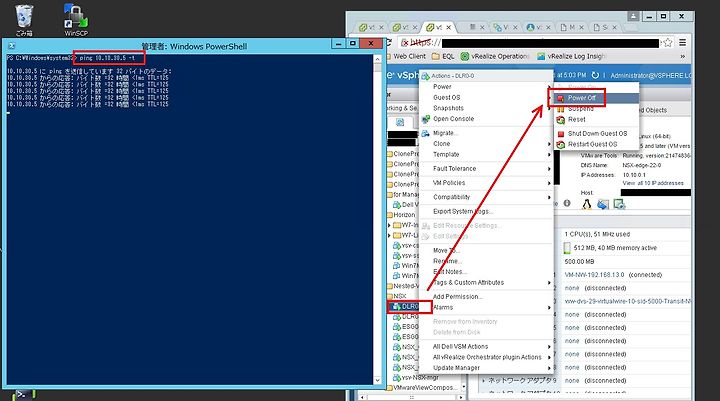Open the vxw-dvs-29-virtualwire network link
720x401 pixels.
[x=628, y=301]
